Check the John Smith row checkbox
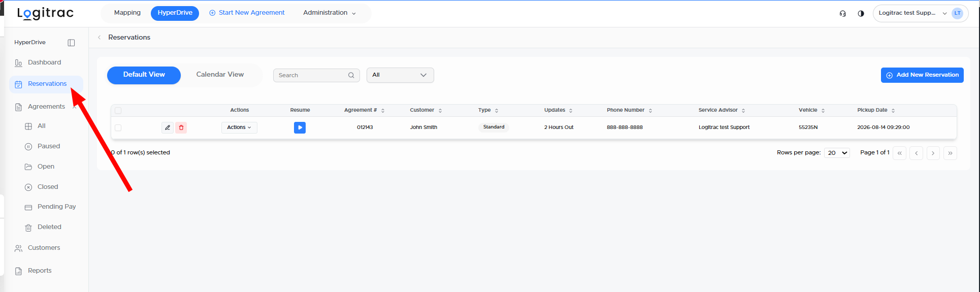Screen dimensions: 980x292 point(118,128)
